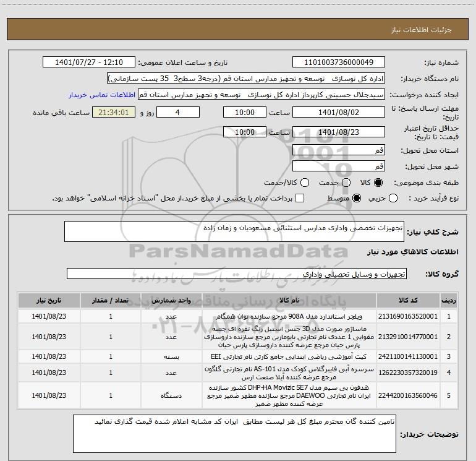Viewport: 476px width, 461px height.
Task: Select the جزیی purchase type radio
Action: (393, 198)
